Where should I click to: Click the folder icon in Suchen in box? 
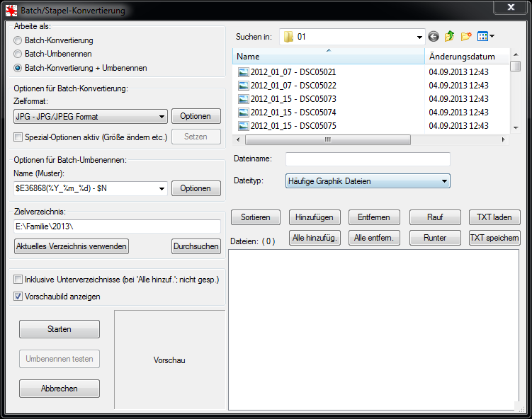[288, 37]
